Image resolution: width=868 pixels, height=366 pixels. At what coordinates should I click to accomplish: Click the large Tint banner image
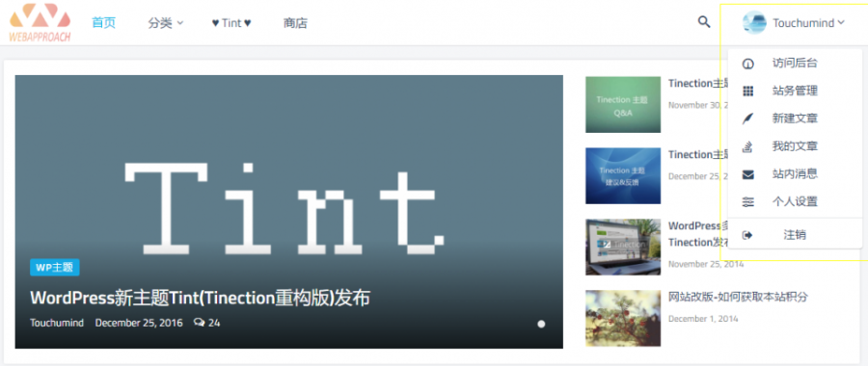click(x=289, y=212)
